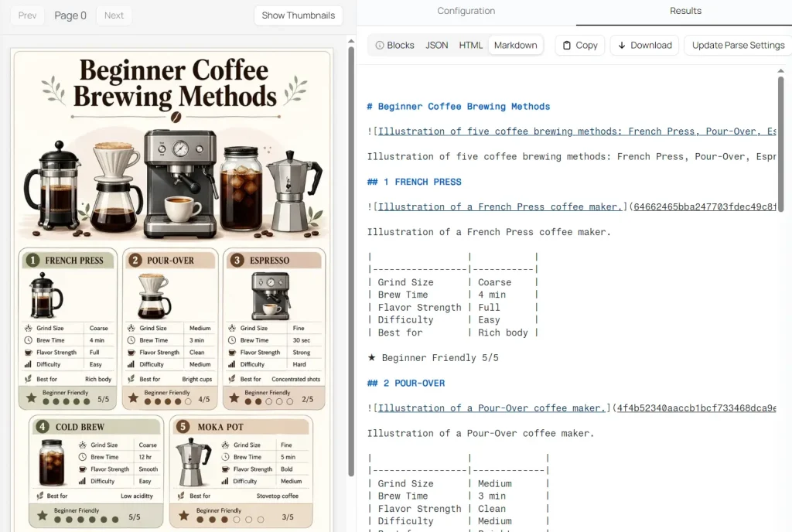Open the French Press illustration link

tap(500, 206)
